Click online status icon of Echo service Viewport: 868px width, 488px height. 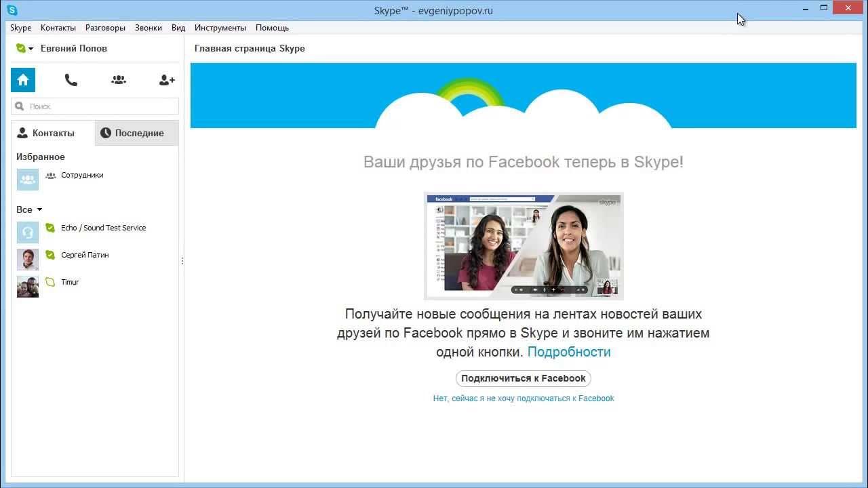click(x=50, y=228)
